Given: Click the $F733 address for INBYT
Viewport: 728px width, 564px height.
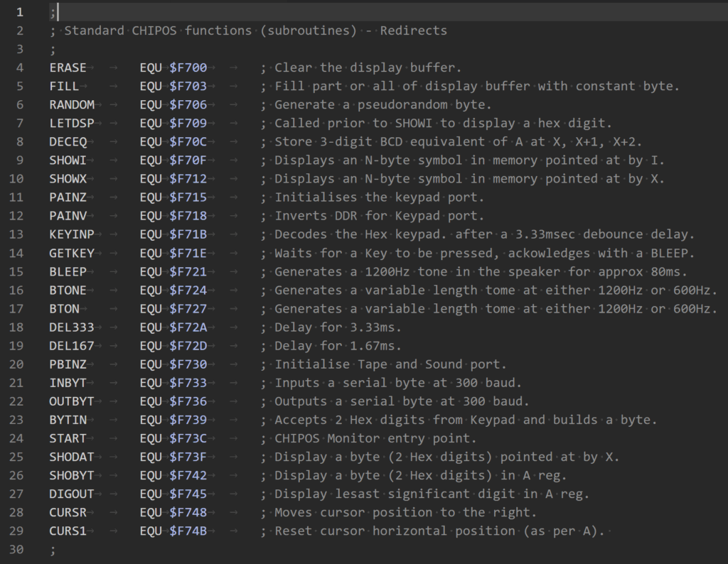Looking at the screenshot, I should (188, 383).
